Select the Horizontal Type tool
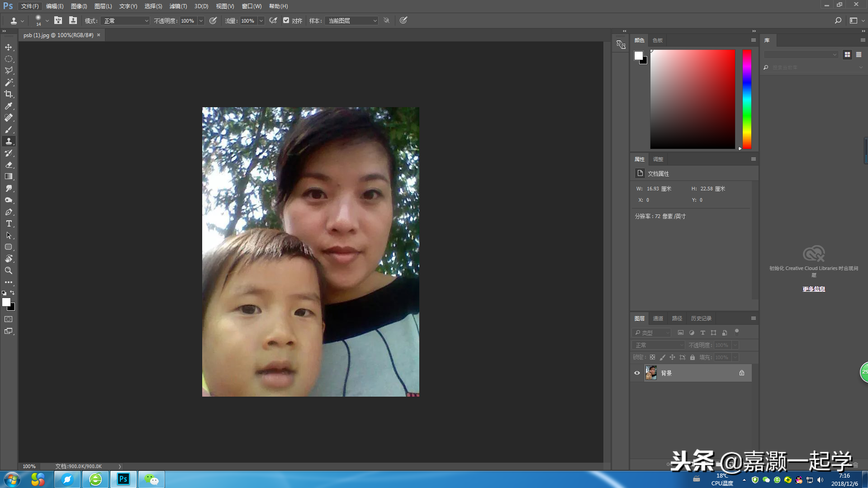 tap(9, 223)
